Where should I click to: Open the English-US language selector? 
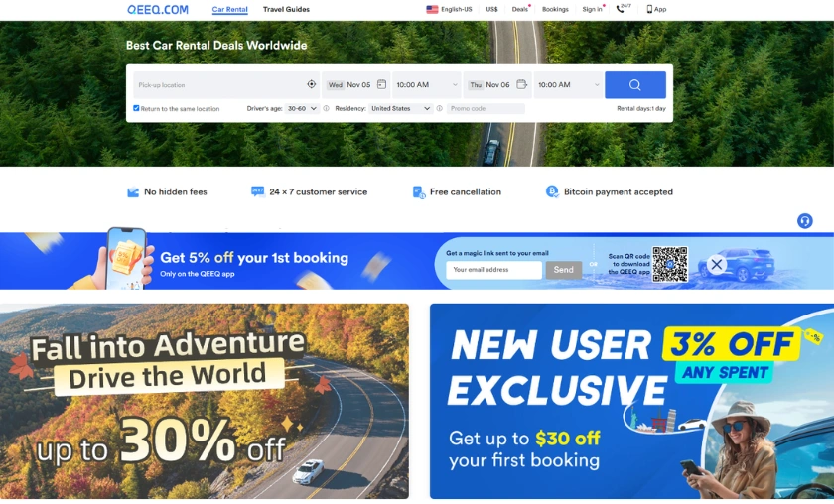tap(449, 9)
